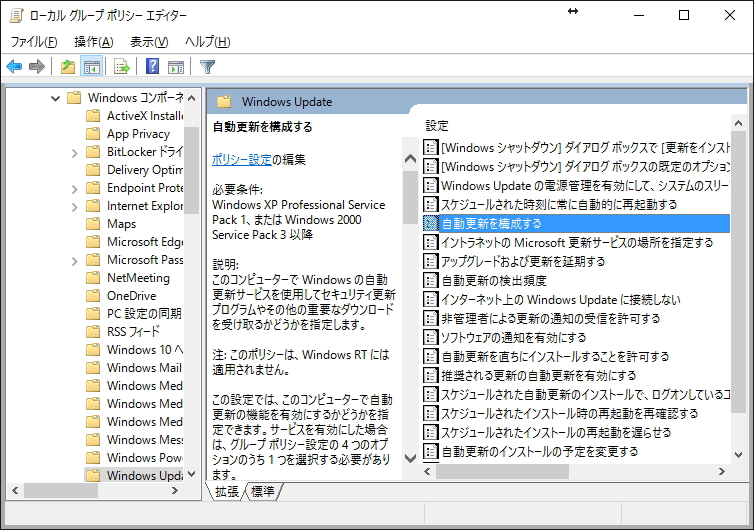Screen dimensions: 754x530
Task: Select the NetMeeting folder
Action: pyautogui.click(x=138, y=278)
